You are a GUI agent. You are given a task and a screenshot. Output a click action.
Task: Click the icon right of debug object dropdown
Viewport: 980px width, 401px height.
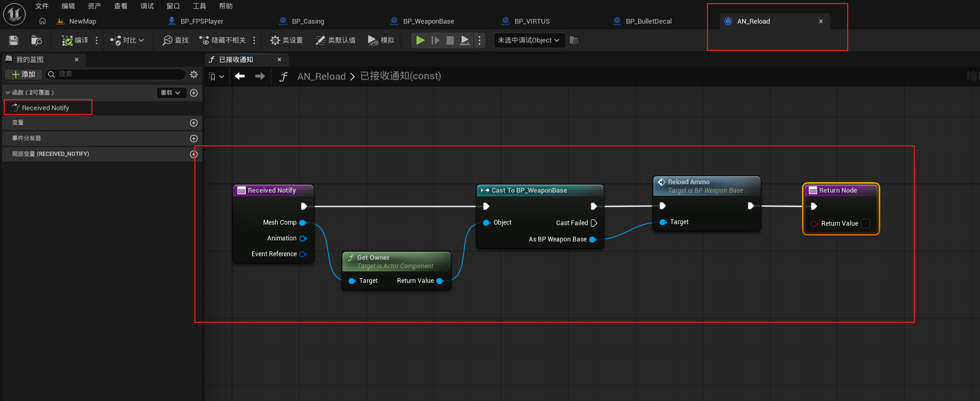point(574,40)
